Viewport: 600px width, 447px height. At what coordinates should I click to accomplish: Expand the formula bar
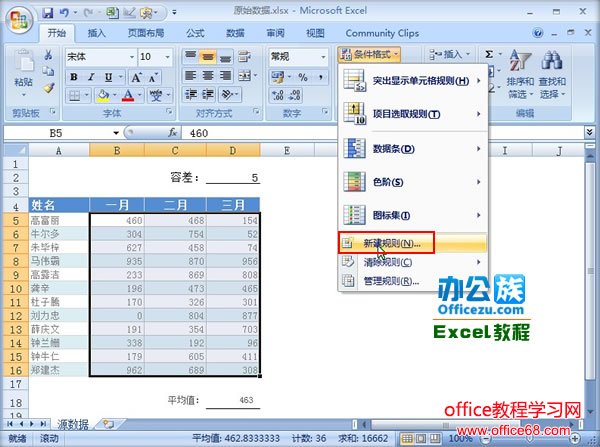[589, 132]
